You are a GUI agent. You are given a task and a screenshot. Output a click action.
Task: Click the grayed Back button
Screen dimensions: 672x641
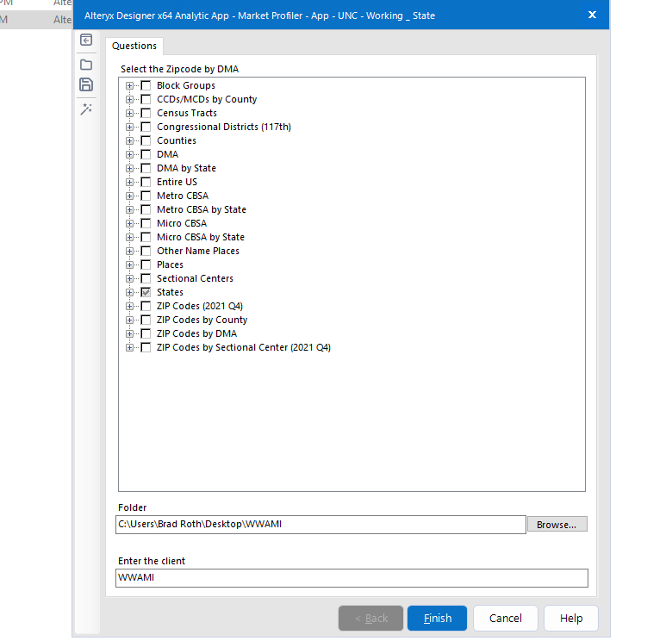(370, 618)
